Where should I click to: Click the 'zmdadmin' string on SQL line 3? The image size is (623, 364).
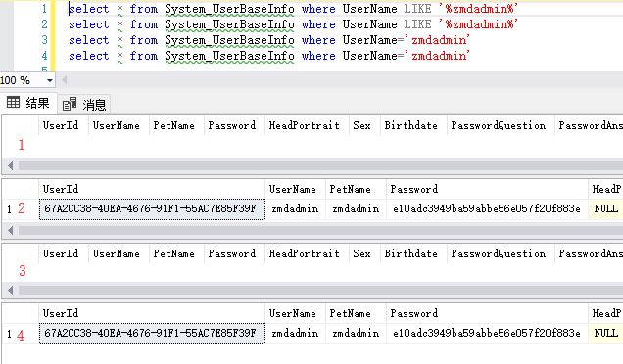[437, 40]
